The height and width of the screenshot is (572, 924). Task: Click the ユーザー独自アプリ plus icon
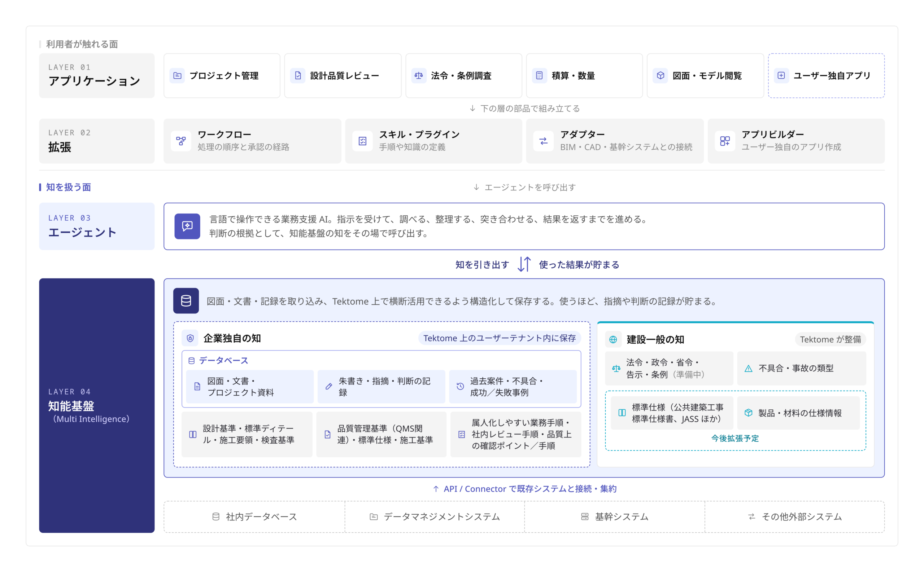[x=781, y=76]
